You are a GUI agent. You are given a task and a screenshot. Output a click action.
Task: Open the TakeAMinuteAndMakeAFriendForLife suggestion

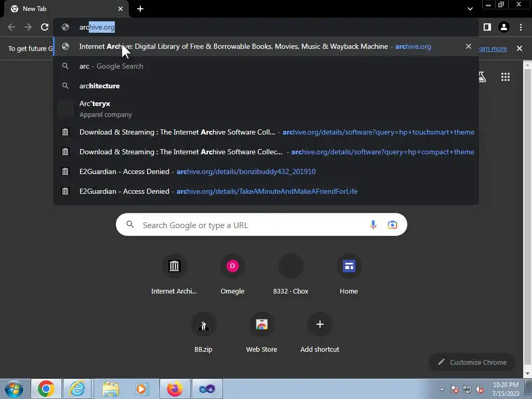(x=266, y=191)
